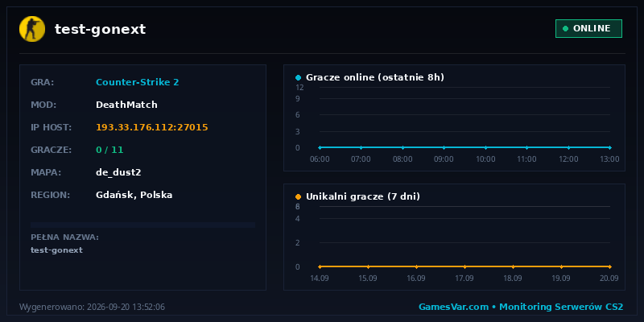This screenshot has height=322, width=644.
Task: Click the full name value test-gonext below PEŁNA NAZWA
Action: pyautogui.click(x=56, y=250)
